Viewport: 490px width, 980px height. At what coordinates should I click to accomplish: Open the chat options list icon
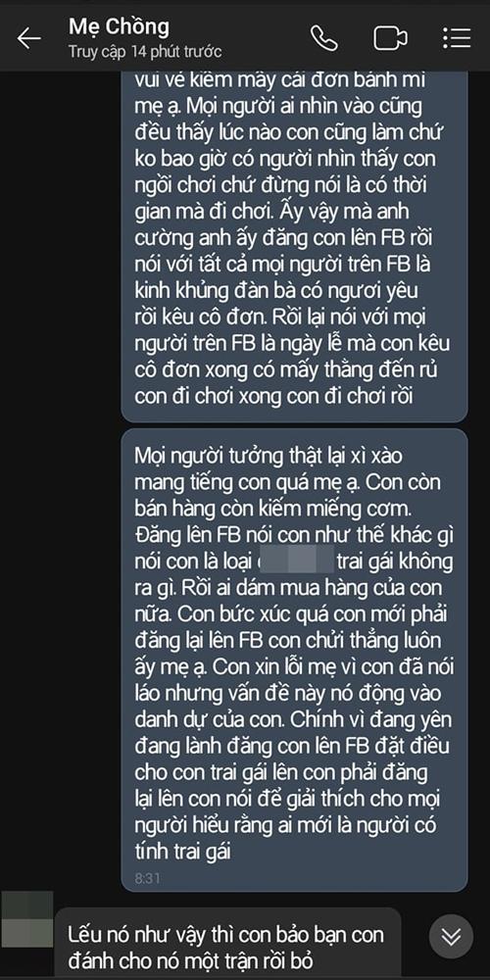pyautogui.click(x=457, y=38)
